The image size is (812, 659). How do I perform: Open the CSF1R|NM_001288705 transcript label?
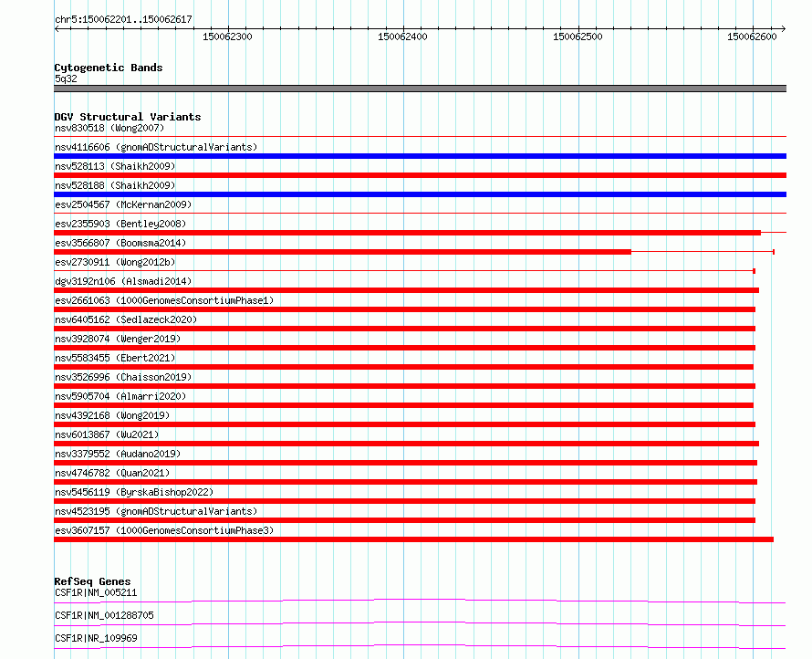[104, 615]
